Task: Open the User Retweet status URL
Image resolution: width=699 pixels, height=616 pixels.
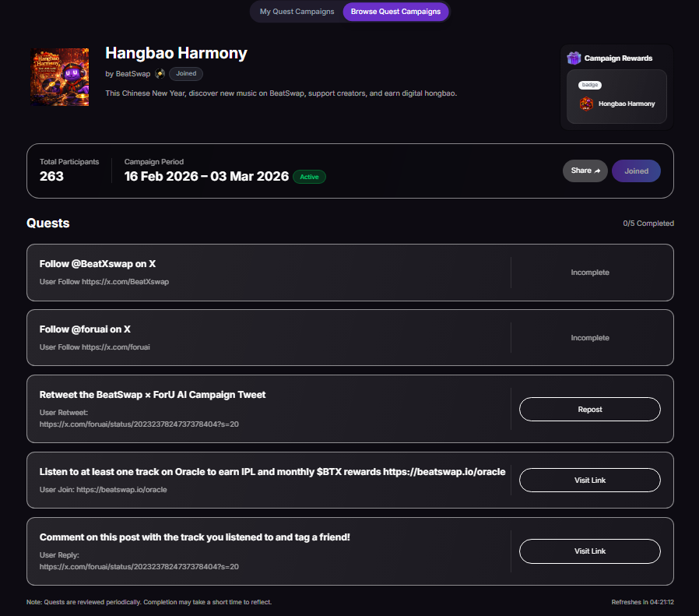Action: 139,424
